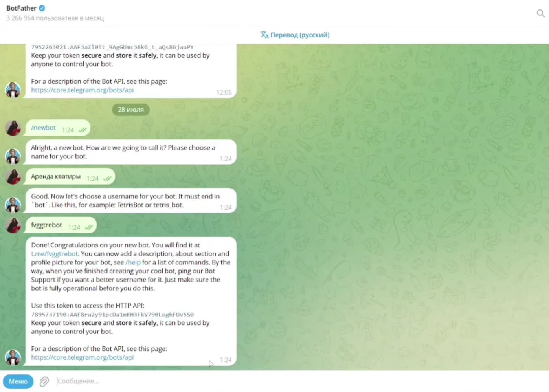Screen dimensions: 549x392
Task: Open chat search with magnifier icon
Action: click(x=541, y=13)
